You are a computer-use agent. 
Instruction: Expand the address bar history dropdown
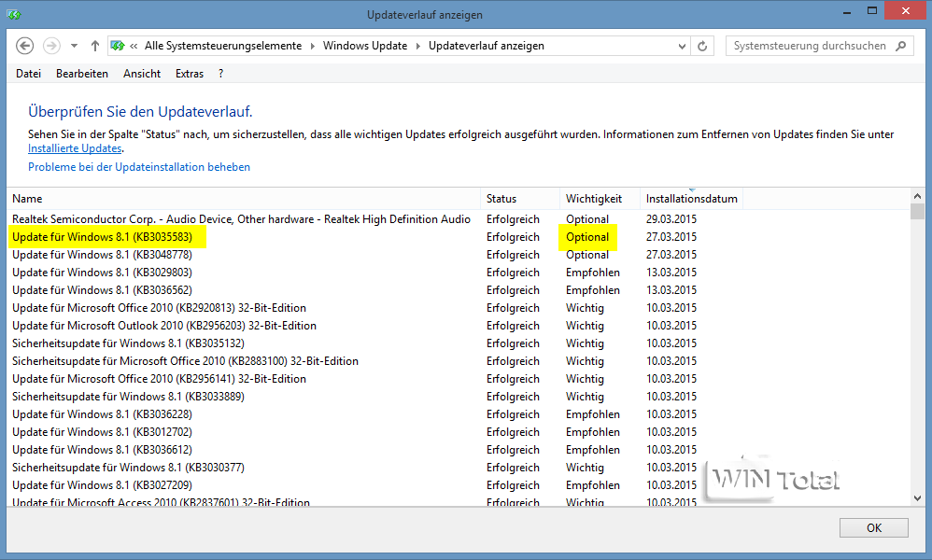point(682,47)
